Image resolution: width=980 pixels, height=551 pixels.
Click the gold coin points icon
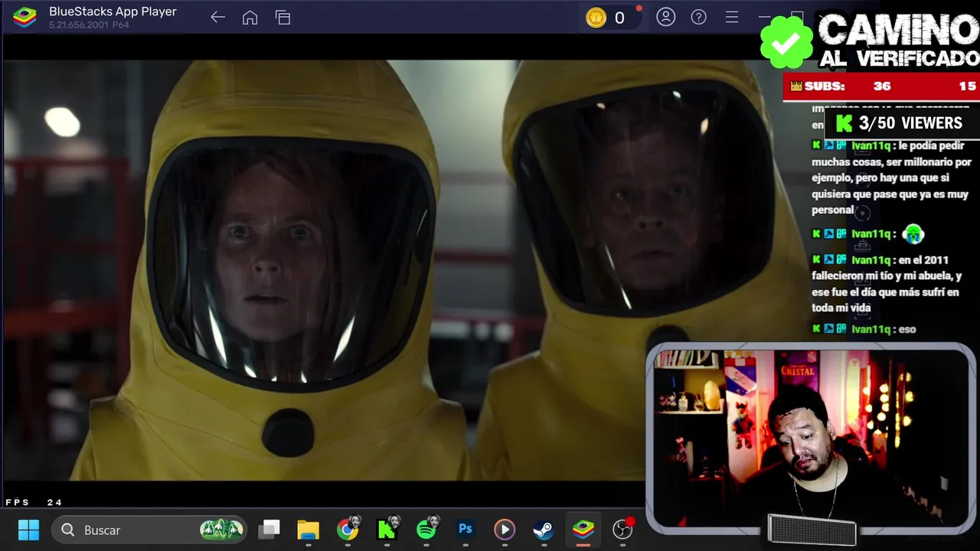coord(596,18)
